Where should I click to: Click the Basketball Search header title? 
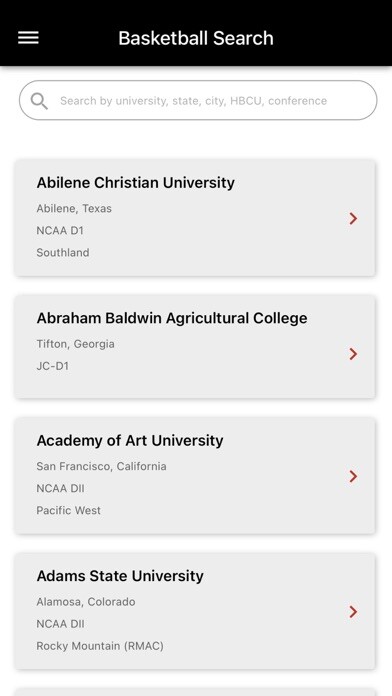coord(196,38)
